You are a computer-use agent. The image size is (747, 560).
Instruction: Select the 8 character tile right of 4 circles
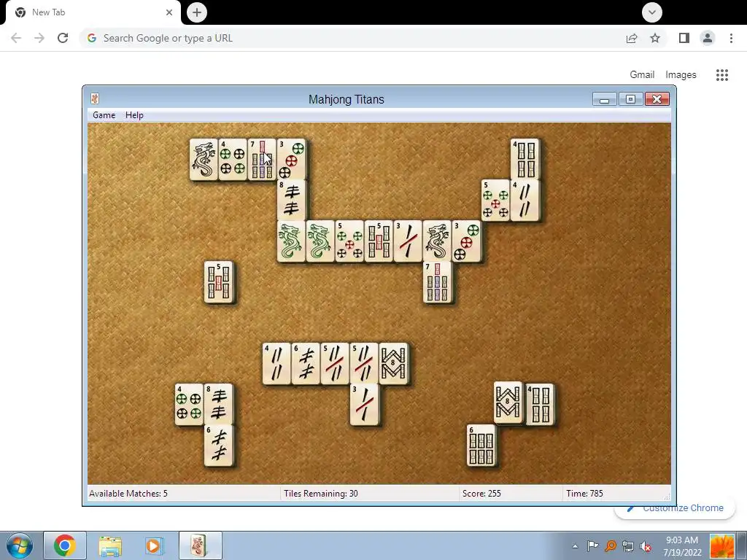pos(218,404)
